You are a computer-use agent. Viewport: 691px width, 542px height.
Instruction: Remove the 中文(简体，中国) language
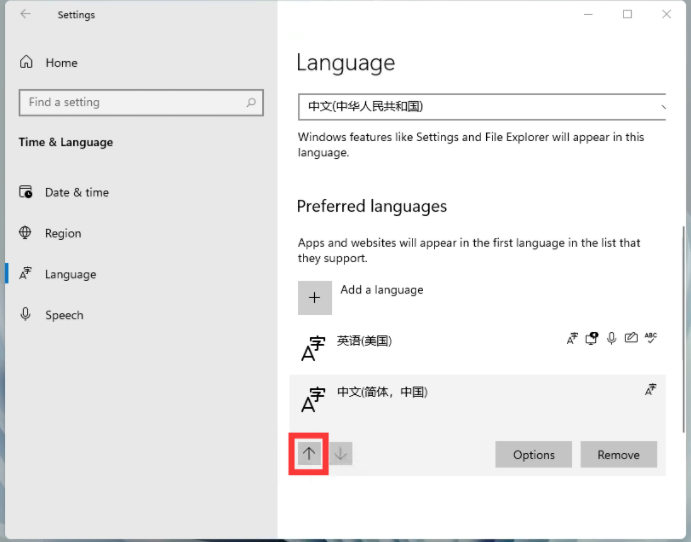pos(618,454)
